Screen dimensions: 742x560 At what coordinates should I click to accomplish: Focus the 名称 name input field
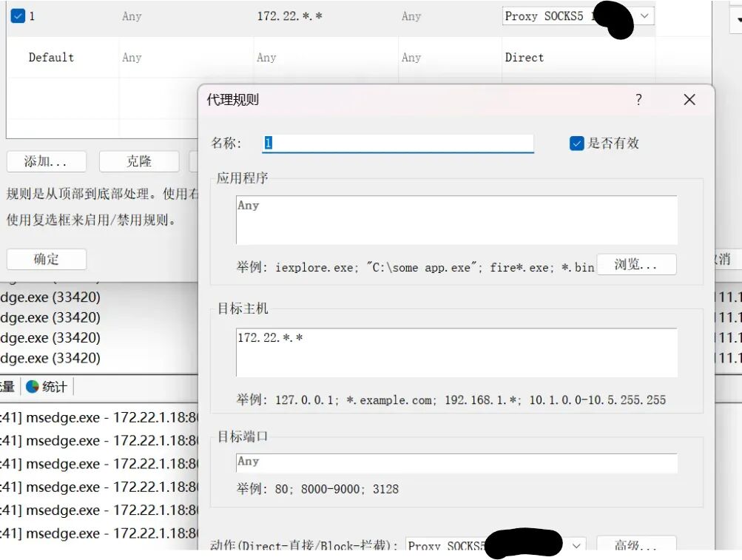click(x=398, y=143)
